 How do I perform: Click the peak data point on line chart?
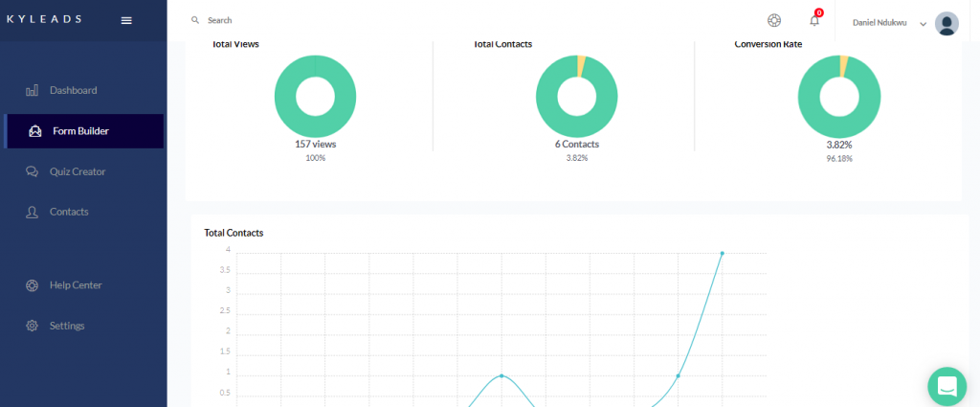[x=722, y=253]
